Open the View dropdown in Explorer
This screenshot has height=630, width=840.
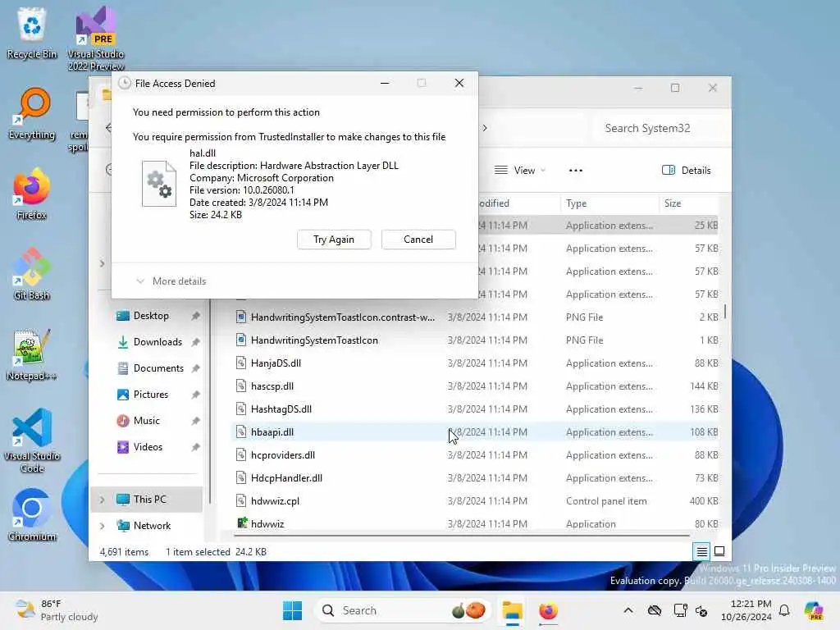coord(519,171)
